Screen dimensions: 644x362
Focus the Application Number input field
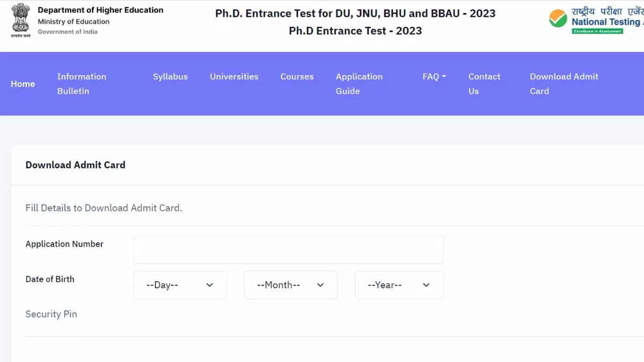[288, 249]
